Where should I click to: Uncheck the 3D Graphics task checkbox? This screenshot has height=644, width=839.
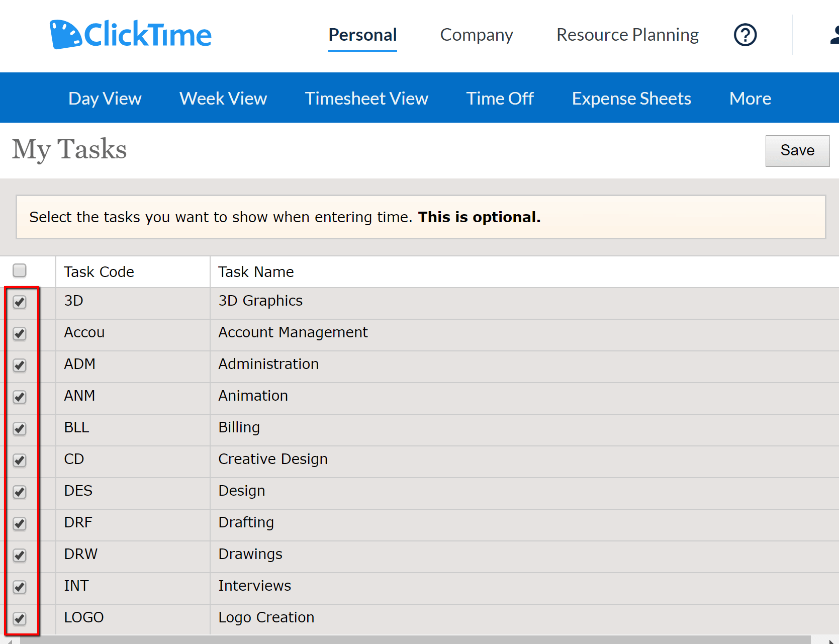20,302
